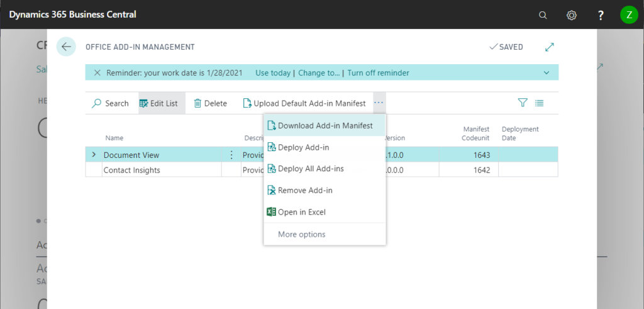
Task: Go back with the arrow button
Action: [x=66, y=47]
